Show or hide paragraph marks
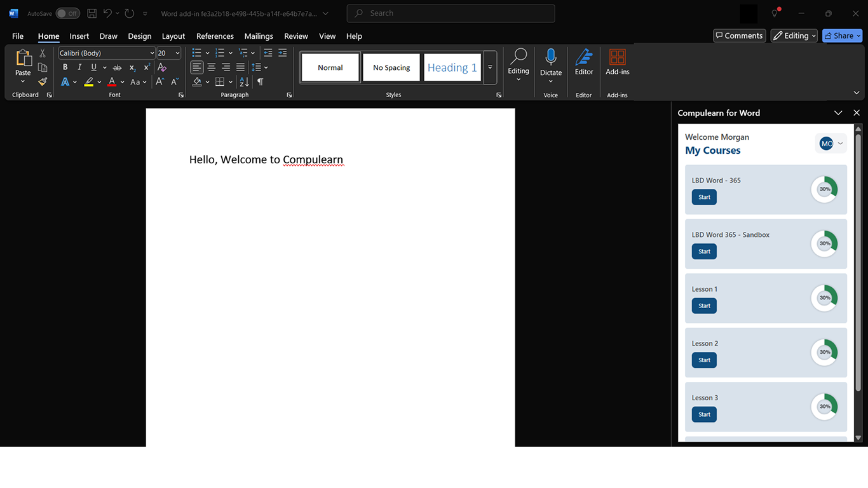Viewport: 868px width, 488px height. [x=261, y=82]
